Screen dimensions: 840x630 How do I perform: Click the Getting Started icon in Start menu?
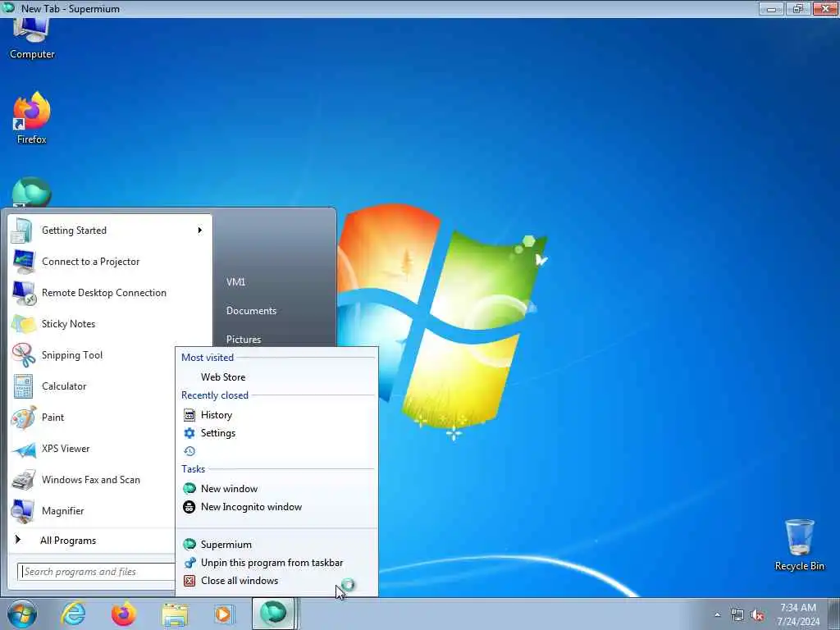pyautogui.click(x=22, y=231)
